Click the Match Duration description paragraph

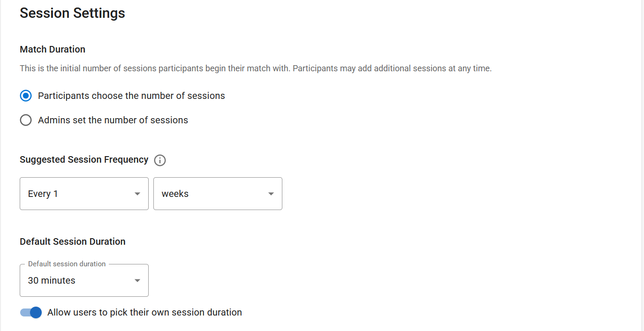[256, 68]
